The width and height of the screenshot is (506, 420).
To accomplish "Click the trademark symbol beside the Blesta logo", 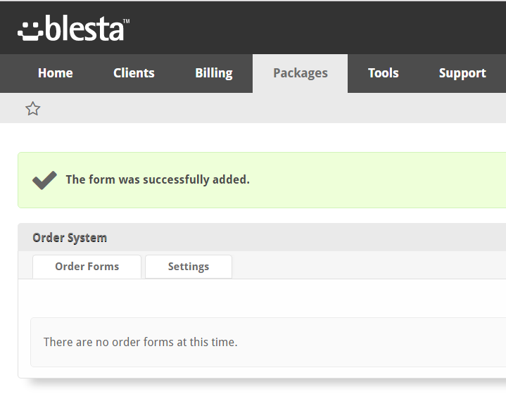I will (x=127, y=21).
